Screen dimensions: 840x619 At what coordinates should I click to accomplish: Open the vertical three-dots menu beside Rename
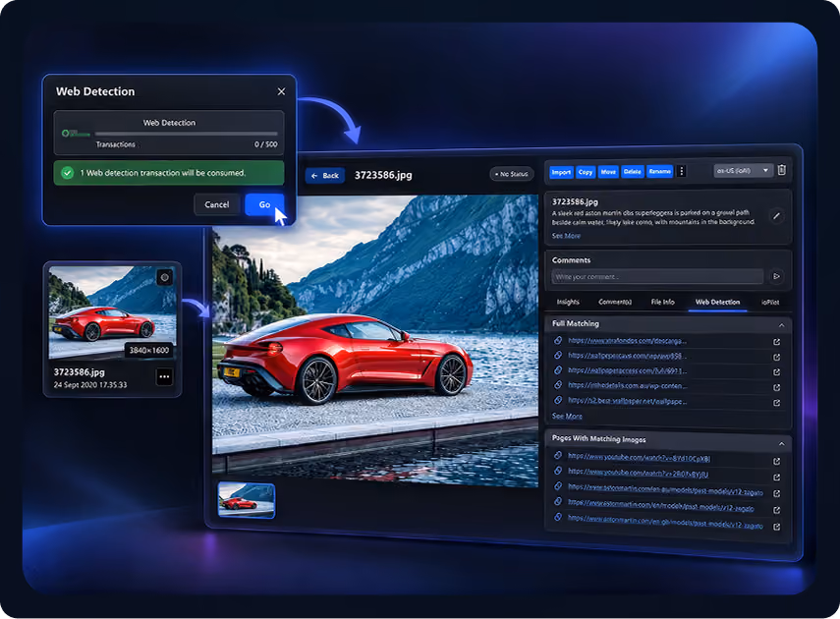[x=682, y=172]
